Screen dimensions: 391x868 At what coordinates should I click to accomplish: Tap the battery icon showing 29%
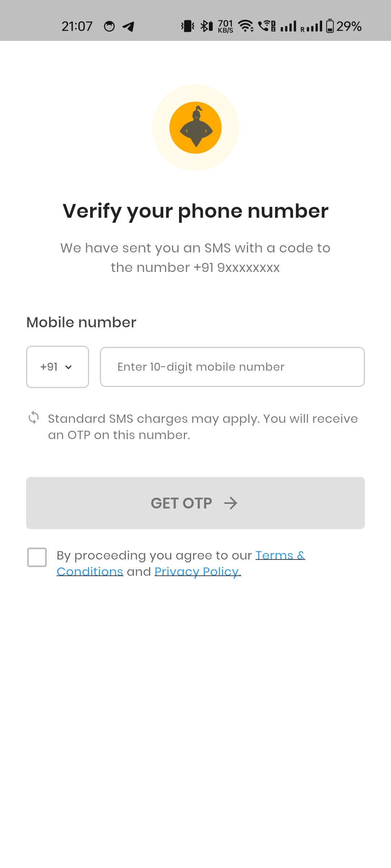[330, 26]
